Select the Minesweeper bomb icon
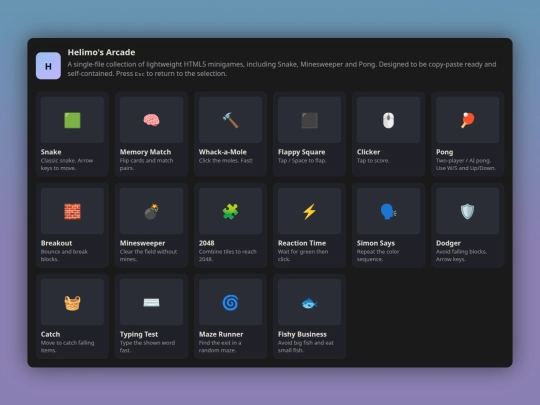540x405 pixels. click(x=151, y=211)
